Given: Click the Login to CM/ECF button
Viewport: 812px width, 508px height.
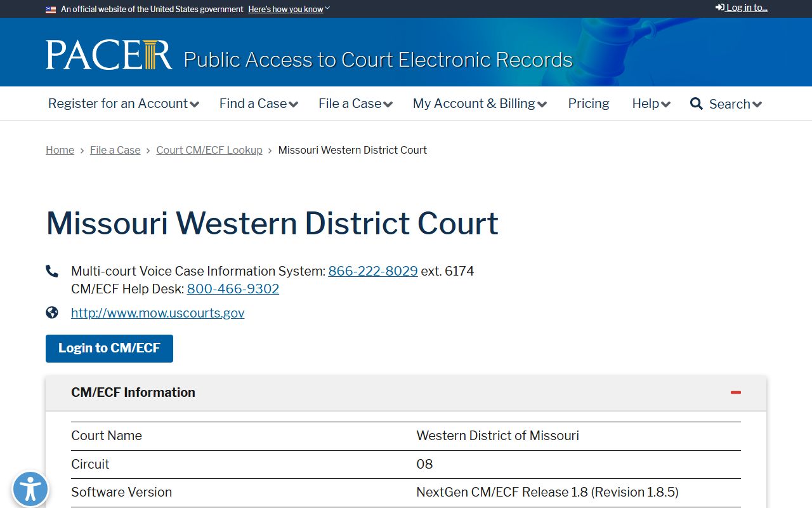Looking at the screenshot, I should (109, 349).
